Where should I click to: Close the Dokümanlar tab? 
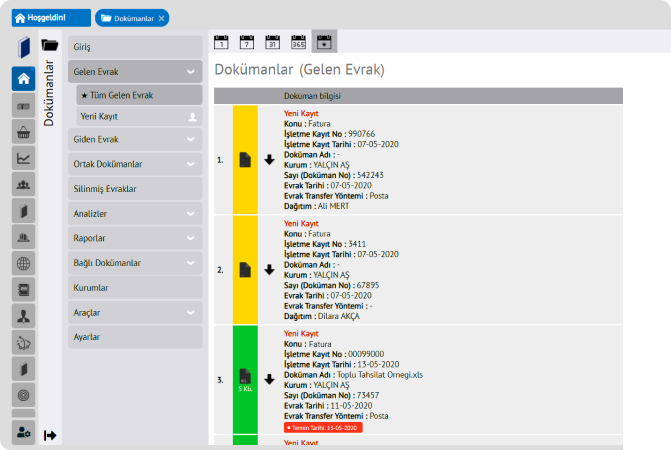pos(161,18)
